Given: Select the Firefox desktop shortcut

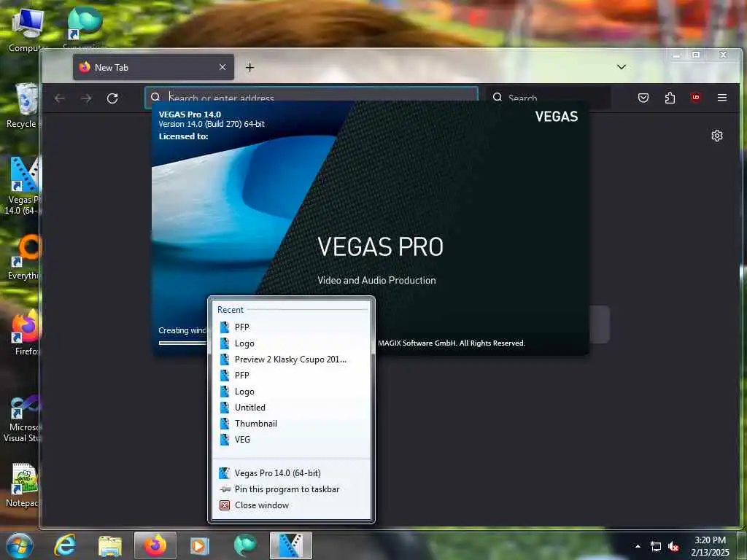Looking at the screenshot, I should (24, 333).
